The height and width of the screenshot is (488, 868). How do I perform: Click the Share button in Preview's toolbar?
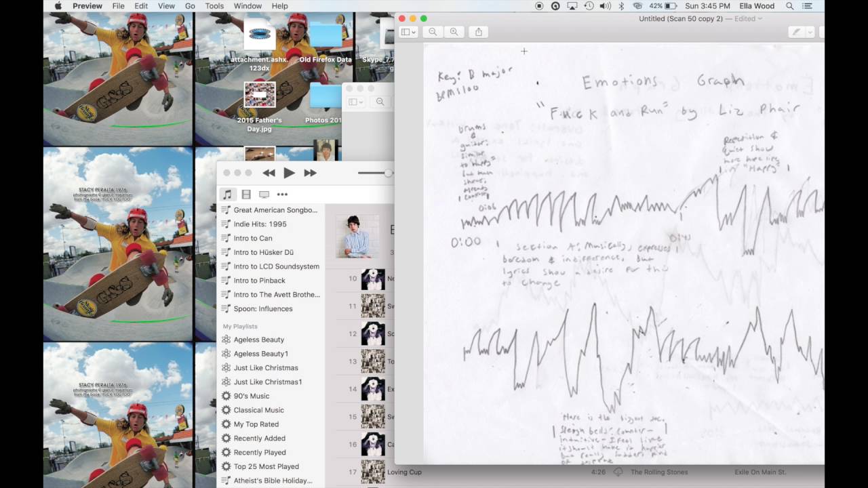tap(479, 32)
